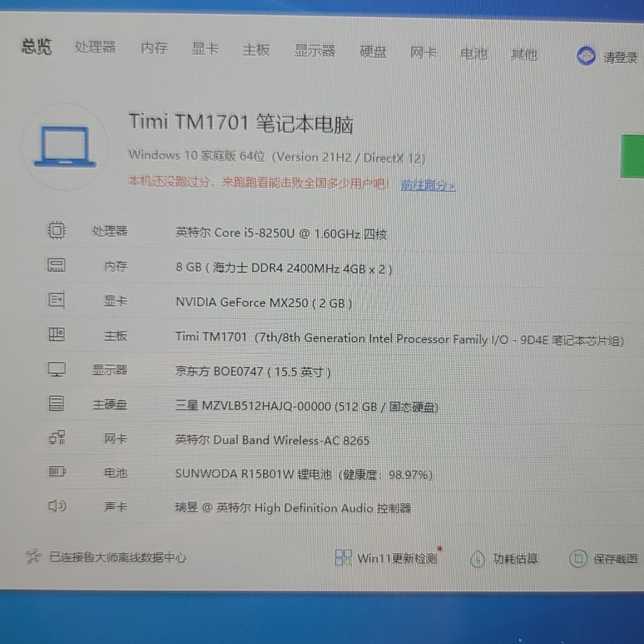Select the 主硬盘 row label
The height and width of the screenshot is (644, 644).
pos(109,404)
